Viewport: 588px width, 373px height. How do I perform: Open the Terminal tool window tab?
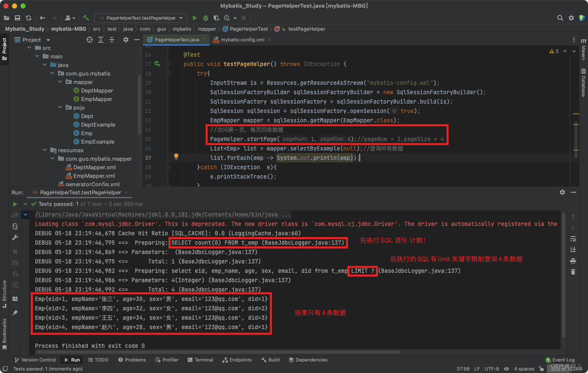click(201, 360)
